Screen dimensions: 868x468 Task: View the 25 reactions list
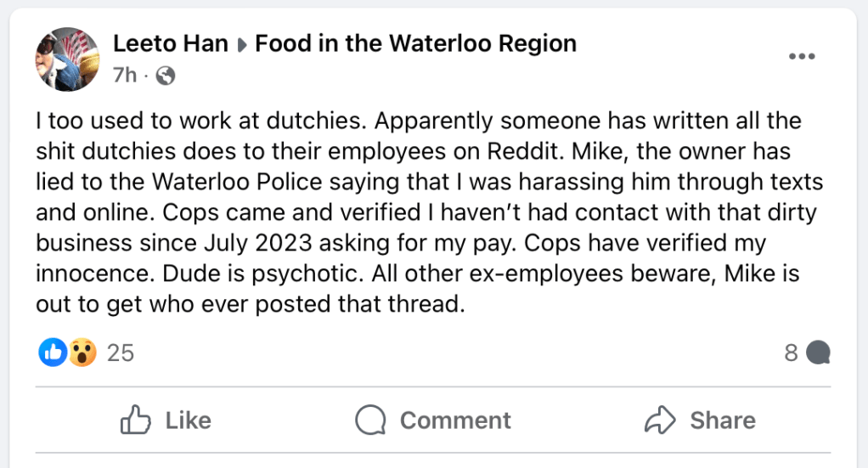point(121,352)
